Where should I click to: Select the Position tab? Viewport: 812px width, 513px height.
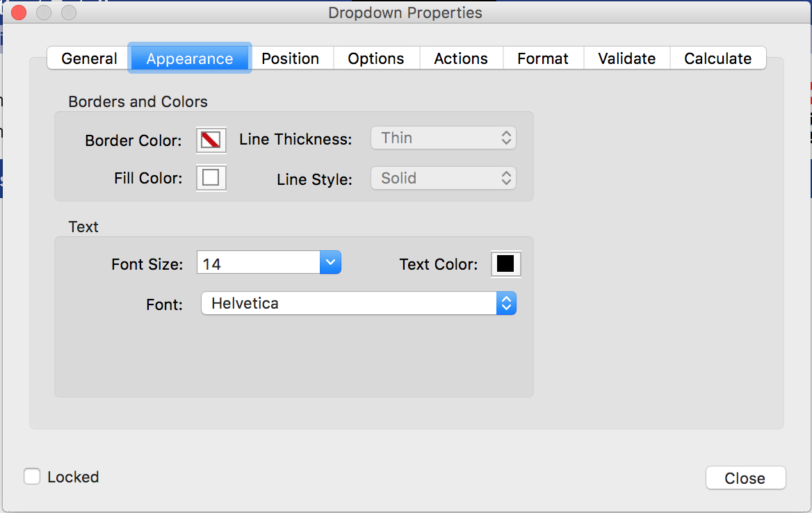[x=291, y=58]
